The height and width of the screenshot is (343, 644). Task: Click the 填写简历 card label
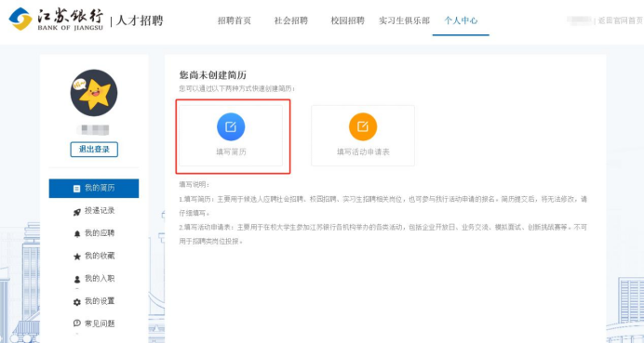click(x=231, y=152)
